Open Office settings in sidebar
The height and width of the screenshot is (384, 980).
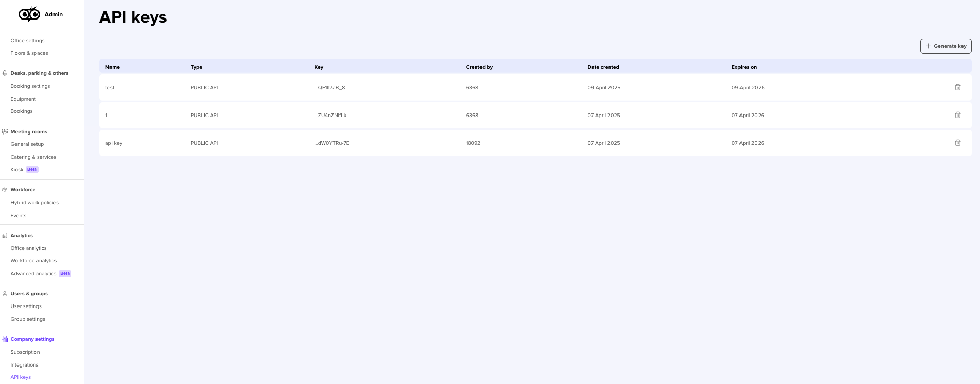tap(27, 41)
